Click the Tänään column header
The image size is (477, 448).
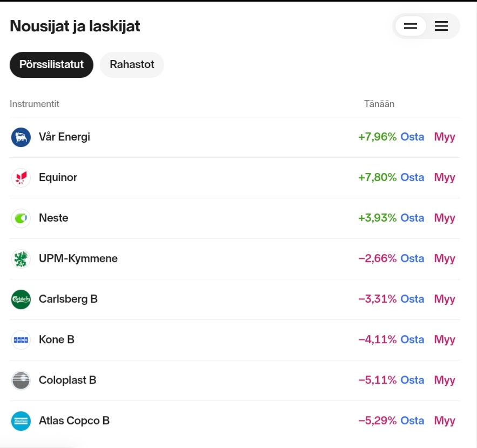click(x=379, y=104)
